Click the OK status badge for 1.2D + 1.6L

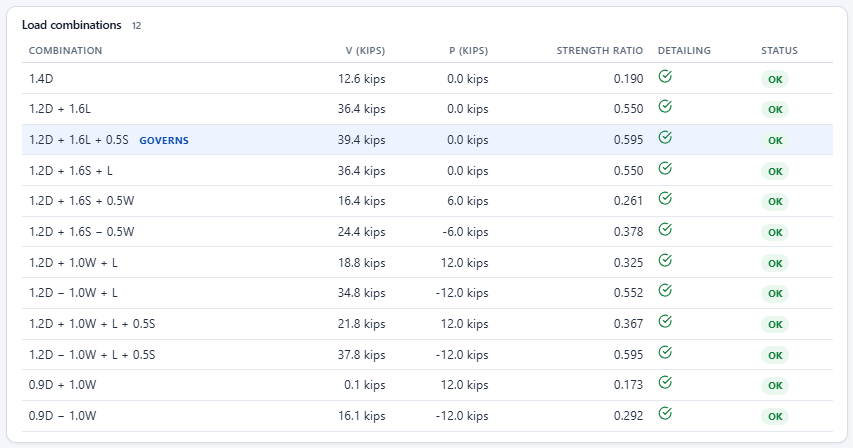(775, 109)
